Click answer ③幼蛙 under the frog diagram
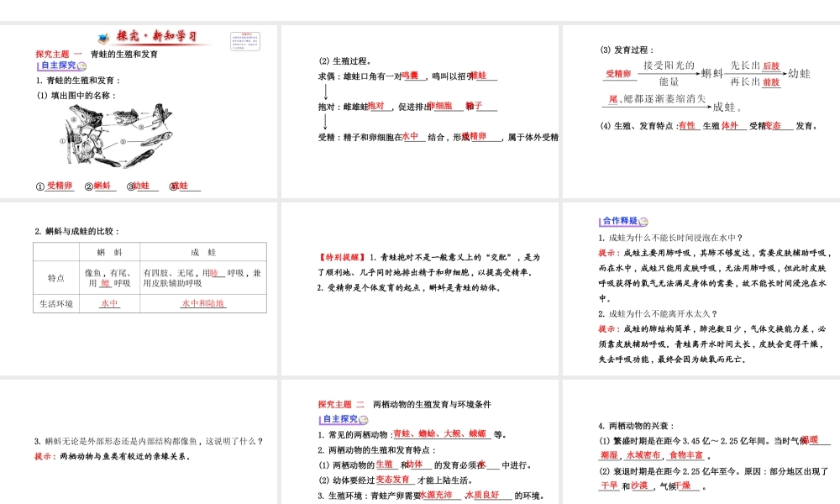The width and height of the screenshot is (840, 504). tap(143, 186)
